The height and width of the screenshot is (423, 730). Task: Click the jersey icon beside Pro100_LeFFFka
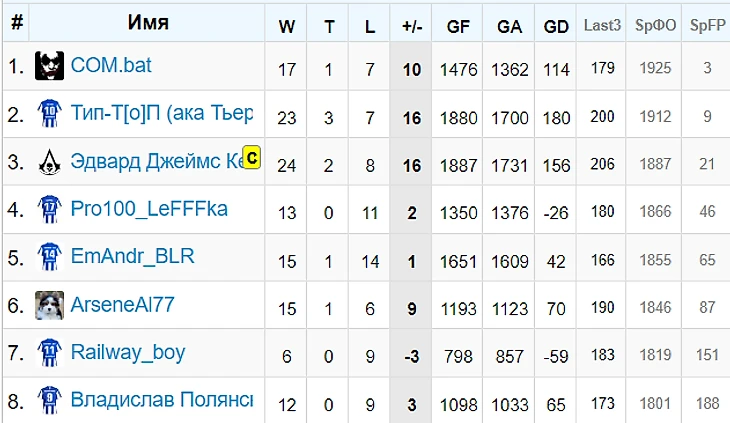coord(49,209)
